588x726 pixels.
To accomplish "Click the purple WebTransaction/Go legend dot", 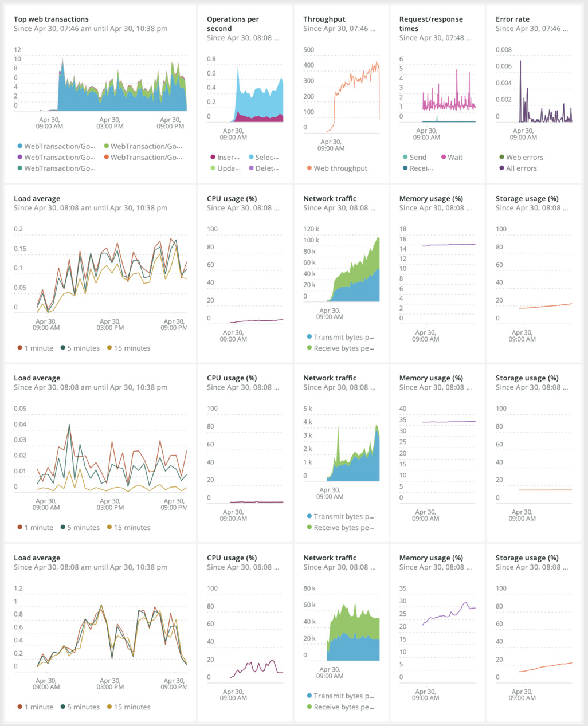I will [20, 158].
